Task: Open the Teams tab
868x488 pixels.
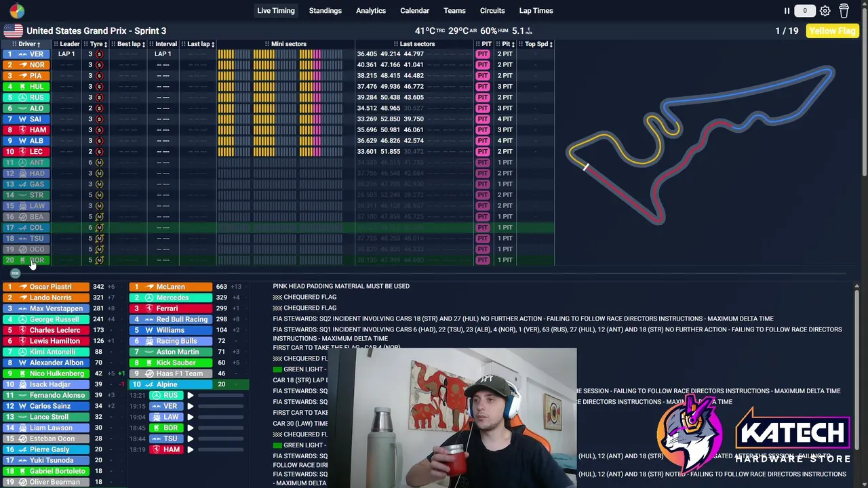Action: coord(454,11)
